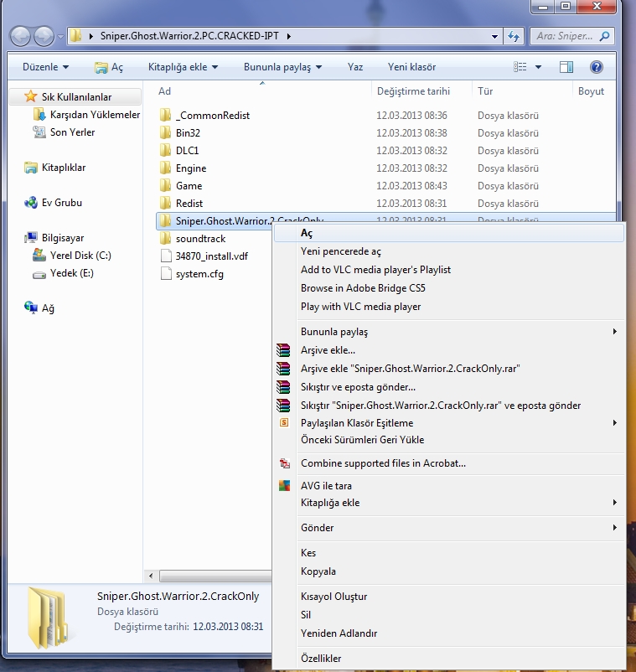636x672 pixels.
Task: Open recent pages dropdown next to Forward
Action: 60,37
